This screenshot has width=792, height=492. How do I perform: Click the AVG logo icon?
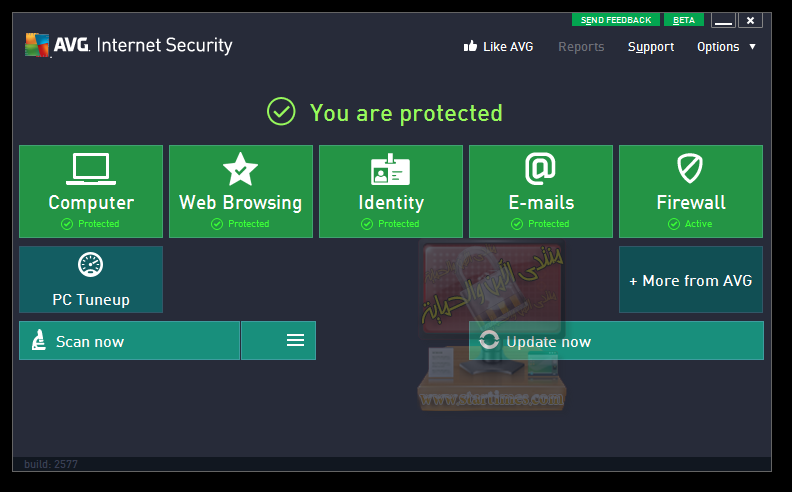coord(37,45)
